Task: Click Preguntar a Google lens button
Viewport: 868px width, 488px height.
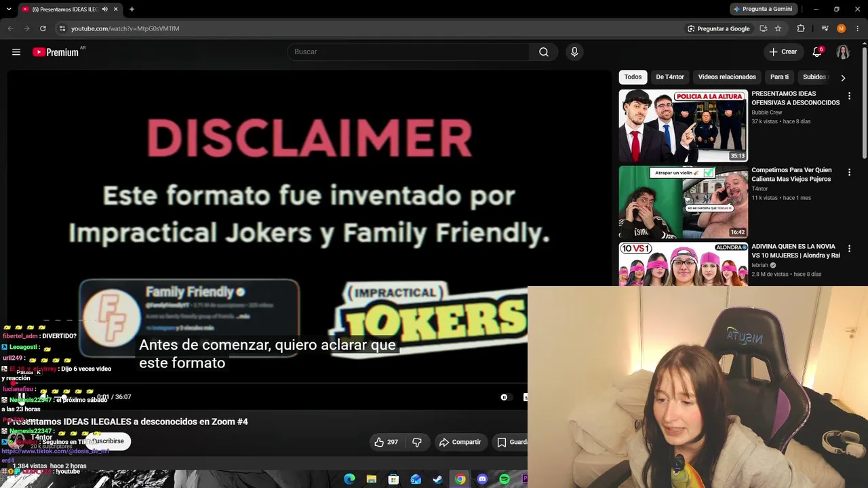Action: [718, 28]
